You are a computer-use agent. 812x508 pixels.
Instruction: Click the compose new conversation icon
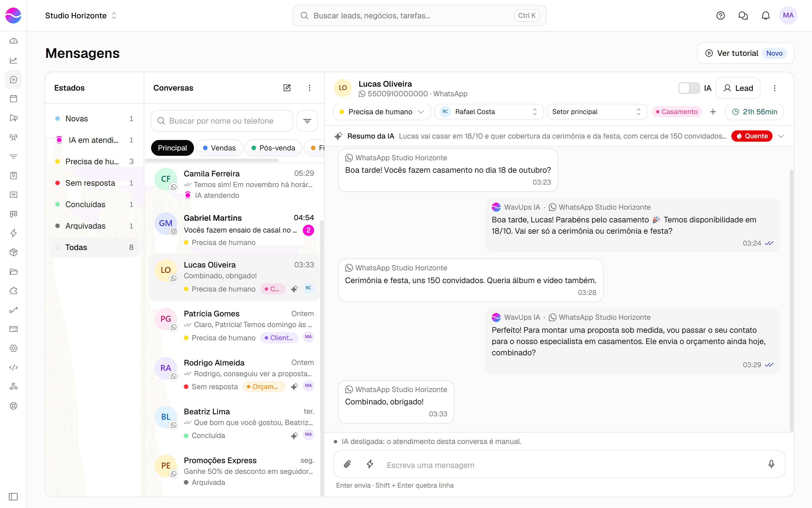[x=287, y=88]
